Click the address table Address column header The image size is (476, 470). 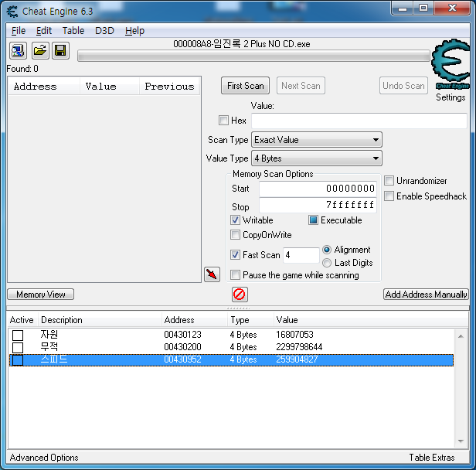coord(194,320)
